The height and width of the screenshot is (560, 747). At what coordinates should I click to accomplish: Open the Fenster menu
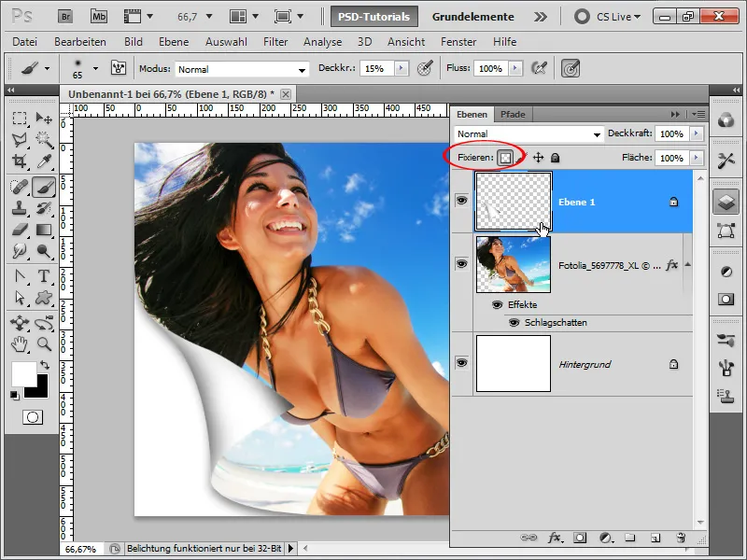tap(458, 42)
